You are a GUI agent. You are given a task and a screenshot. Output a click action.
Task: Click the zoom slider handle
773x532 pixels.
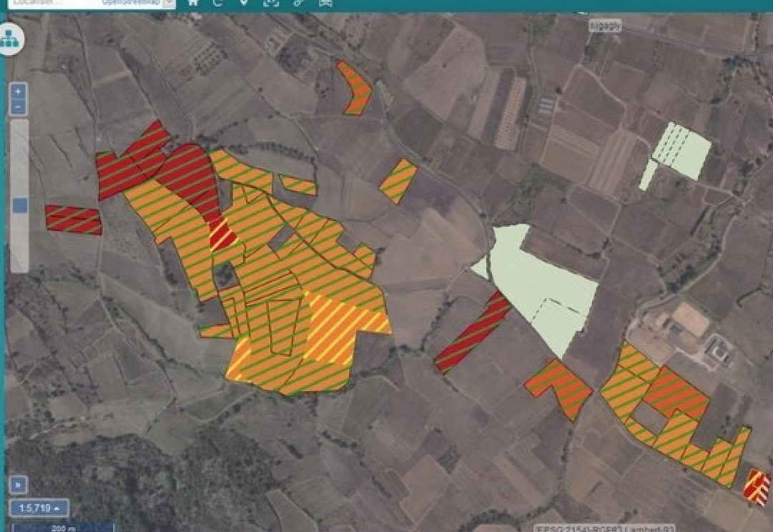pos(20,205)
